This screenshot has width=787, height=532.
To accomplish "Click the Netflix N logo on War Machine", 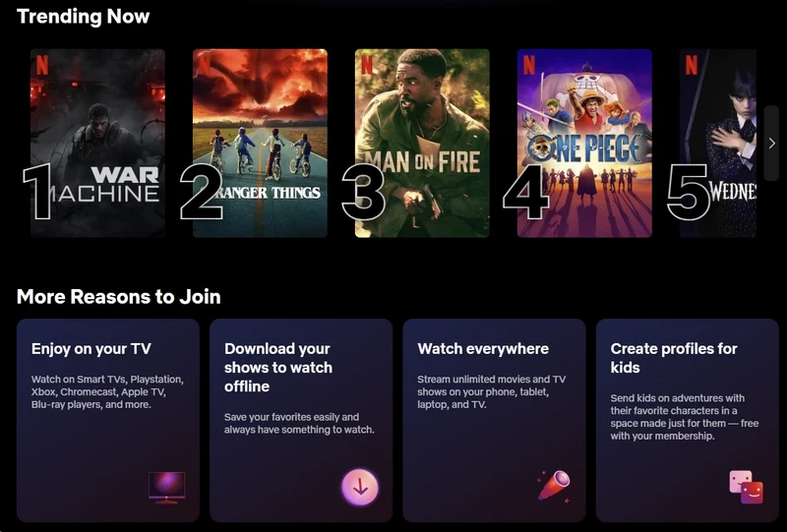I will (42, 65).
